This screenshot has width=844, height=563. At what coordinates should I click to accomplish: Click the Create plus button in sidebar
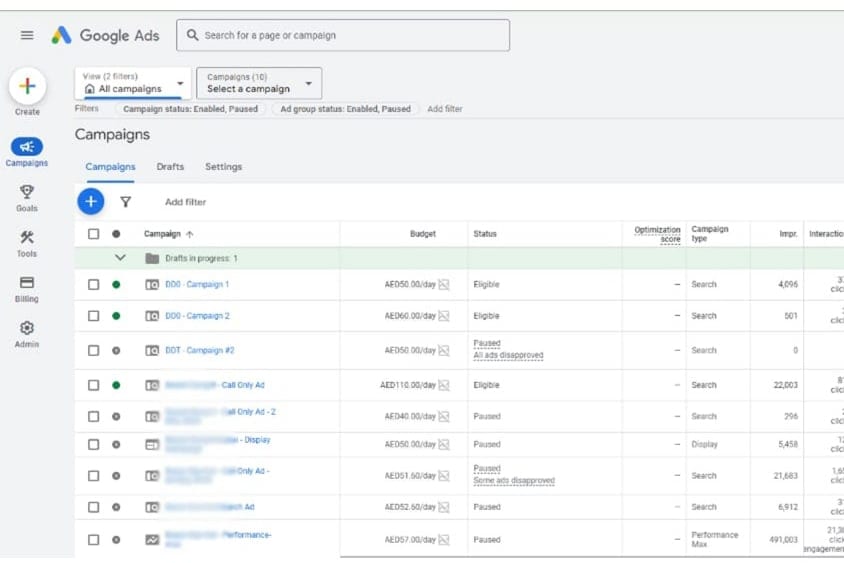27,86
